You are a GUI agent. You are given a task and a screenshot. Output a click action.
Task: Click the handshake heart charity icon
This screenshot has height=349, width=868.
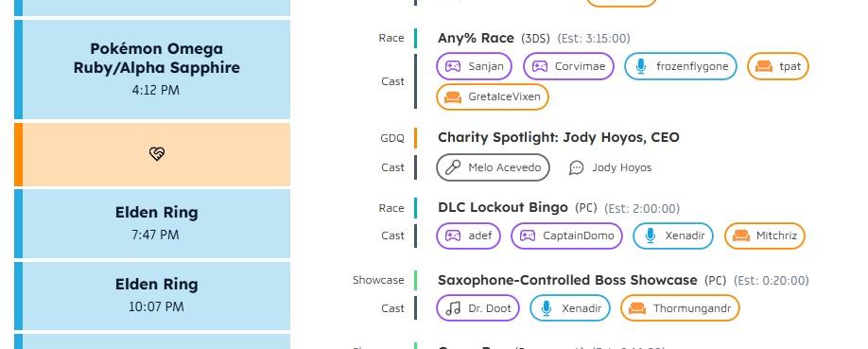[x=157, y=154]
